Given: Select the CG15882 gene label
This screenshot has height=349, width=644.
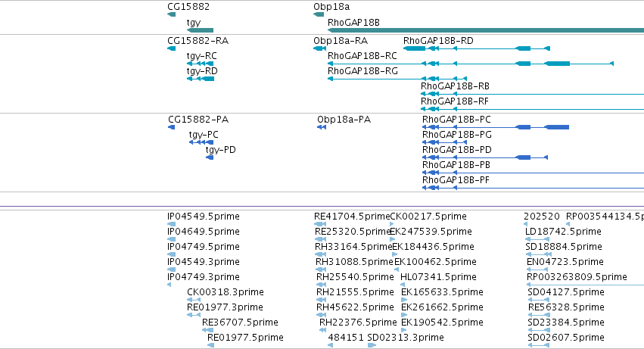Looking at the screenshot, I should pos(188,7).
